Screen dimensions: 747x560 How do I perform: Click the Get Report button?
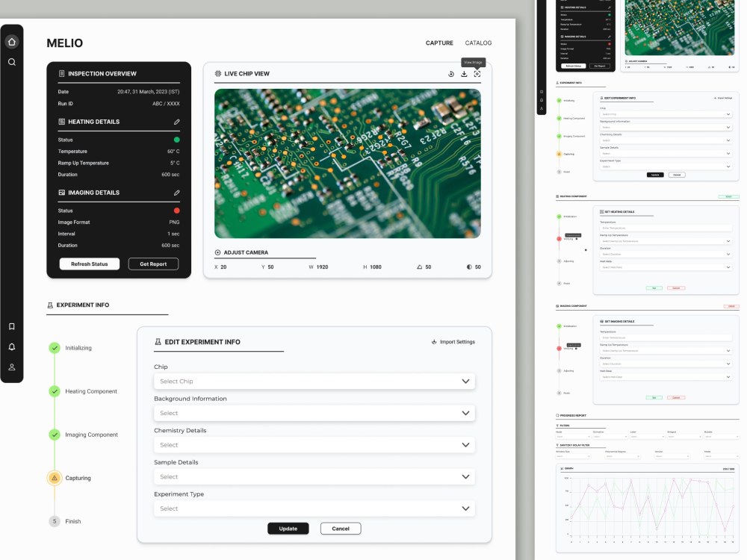coord(153,264)
